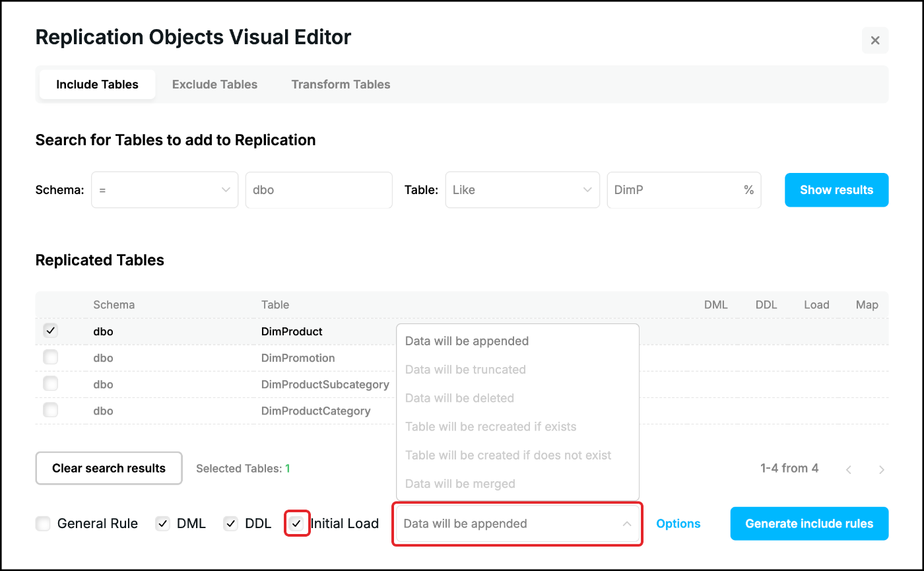Viewport: 924px width, 571px height.
Task: Click the DimP table name field
Action: (x=684, y=190)
